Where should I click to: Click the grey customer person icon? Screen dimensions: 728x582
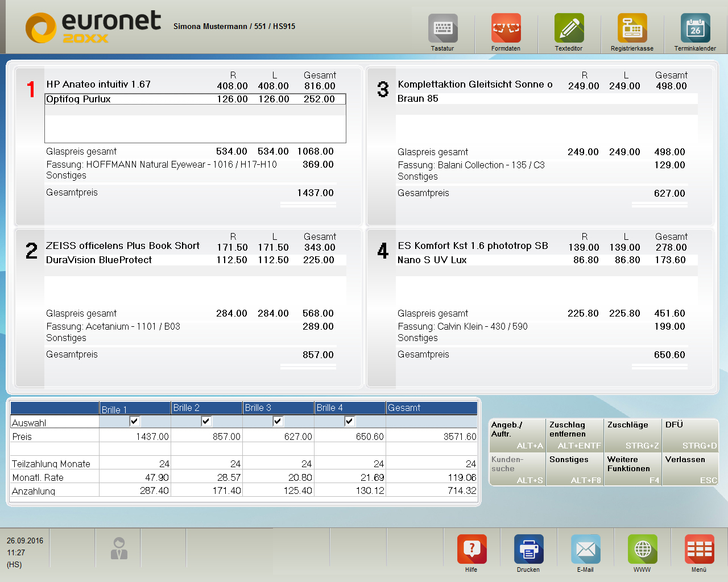[119, 548]
